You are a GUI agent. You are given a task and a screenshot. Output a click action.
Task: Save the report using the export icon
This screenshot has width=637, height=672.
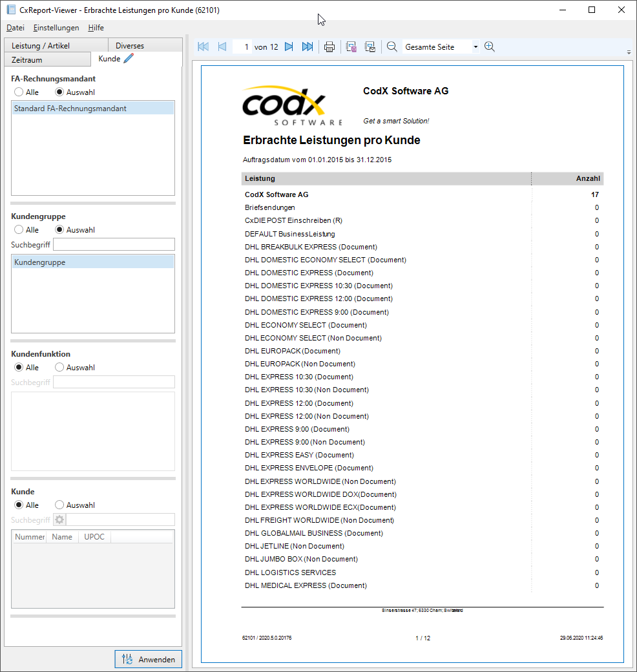pyautogui.click(x=351, y=47)
